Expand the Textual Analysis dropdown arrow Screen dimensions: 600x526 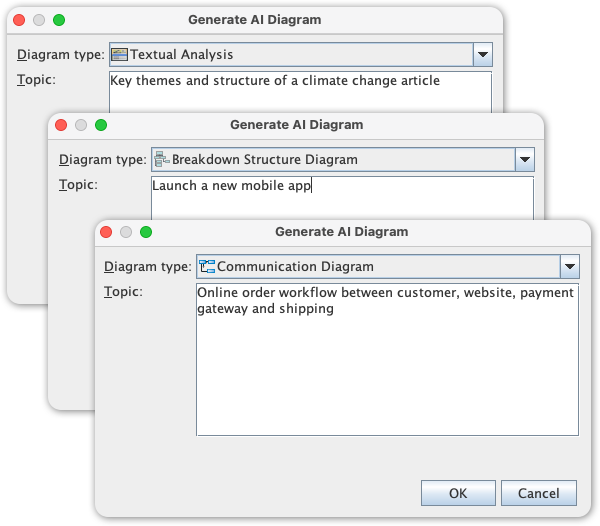click(x=482, y=55)
